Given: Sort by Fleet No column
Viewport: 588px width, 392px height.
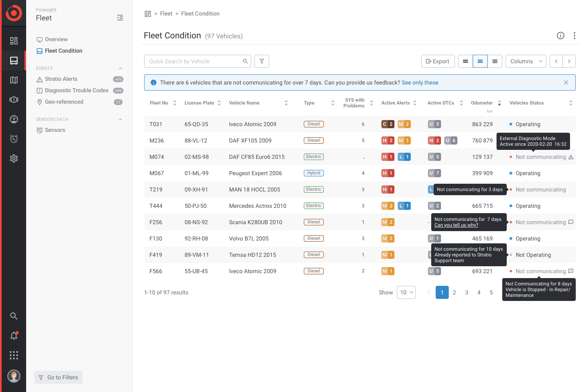Looking at the screenshot, I should click(x=175, y=103).
